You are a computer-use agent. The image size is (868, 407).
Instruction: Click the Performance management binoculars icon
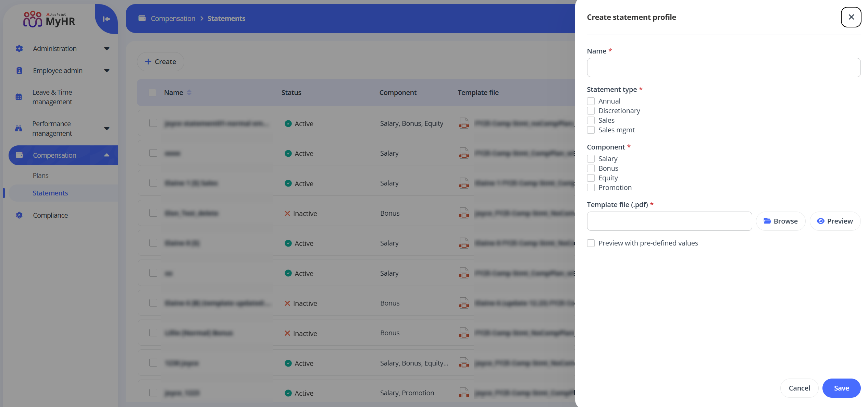[x=19, y=128]
